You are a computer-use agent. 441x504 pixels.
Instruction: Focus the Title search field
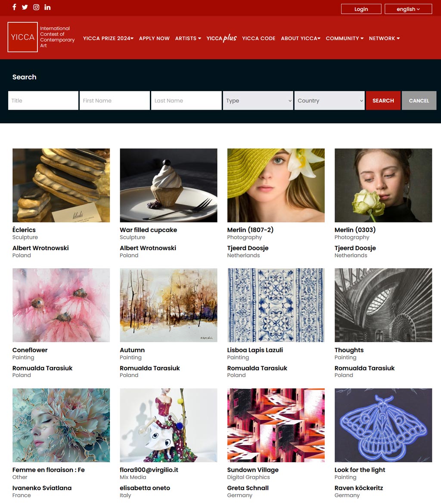[x=43, y=101]
